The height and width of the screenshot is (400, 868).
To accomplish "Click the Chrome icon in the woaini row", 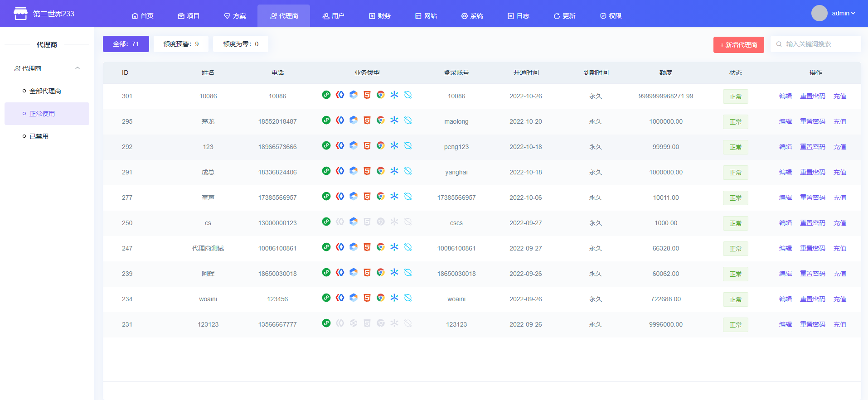I will [x=381, y=298].
